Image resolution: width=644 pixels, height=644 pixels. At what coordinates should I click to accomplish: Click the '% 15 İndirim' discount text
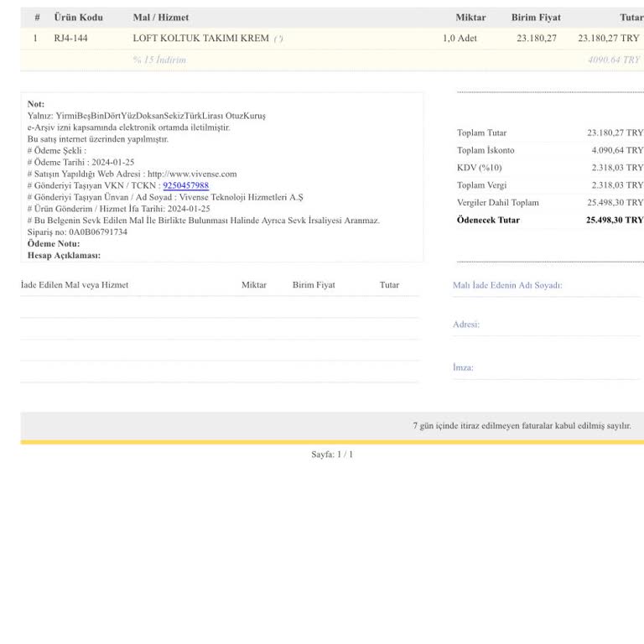click(159, 60)
